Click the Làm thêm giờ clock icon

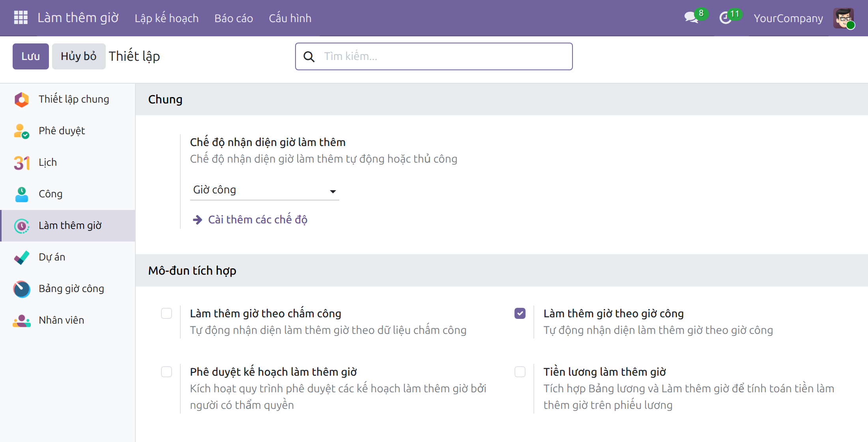tap(22, 226)
